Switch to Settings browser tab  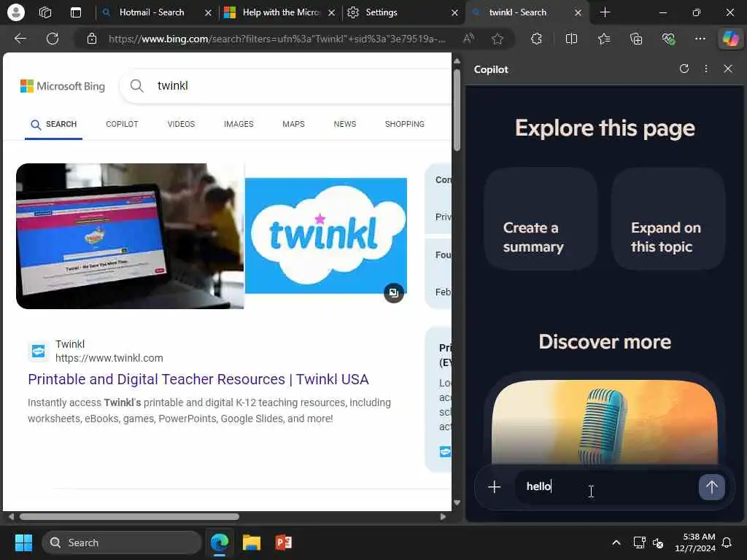pyautogui.click(x=381, y=12)
